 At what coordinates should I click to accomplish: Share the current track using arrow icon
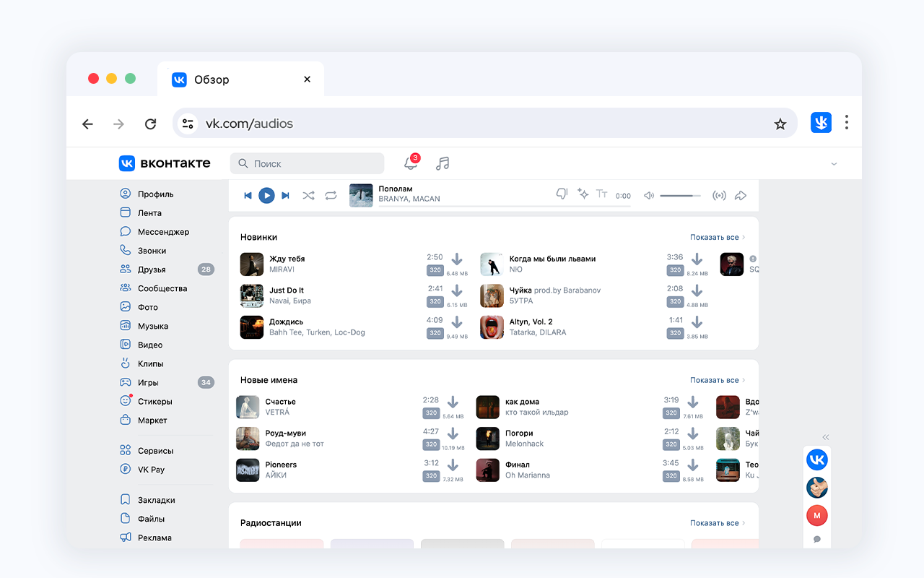click(x=740, y=195)
